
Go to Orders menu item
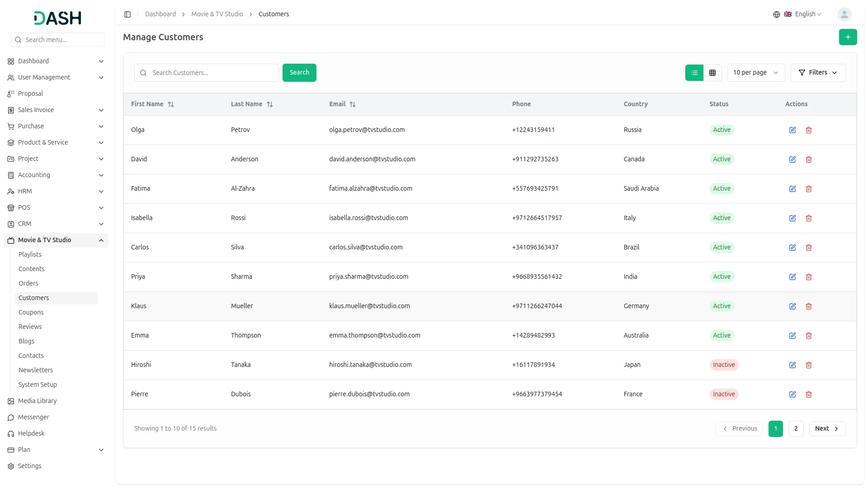(28, 283)
